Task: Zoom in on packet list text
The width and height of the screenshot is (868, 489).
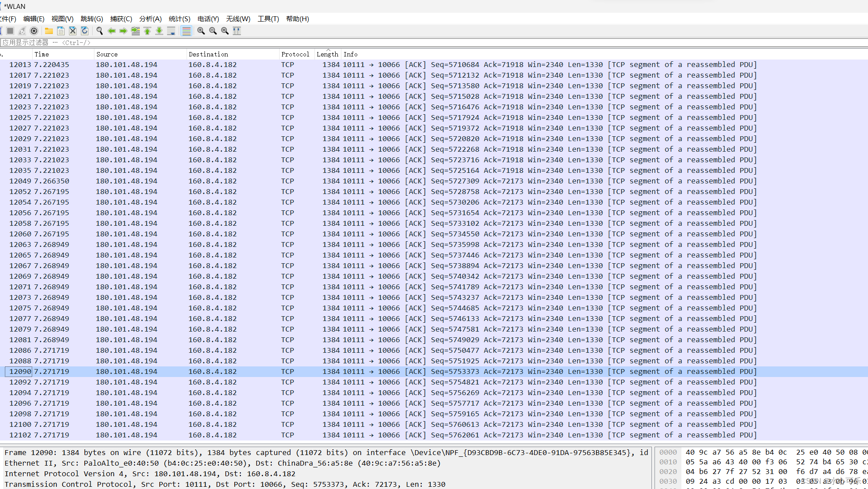Action: [x=201, y=31]
